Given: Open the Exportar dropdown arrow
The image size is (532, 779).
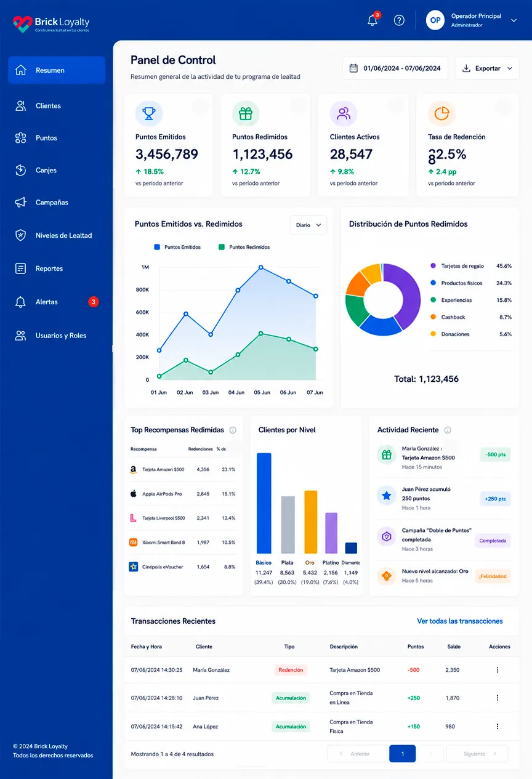Looking at the screenshot, I should [x=510, y=68].
